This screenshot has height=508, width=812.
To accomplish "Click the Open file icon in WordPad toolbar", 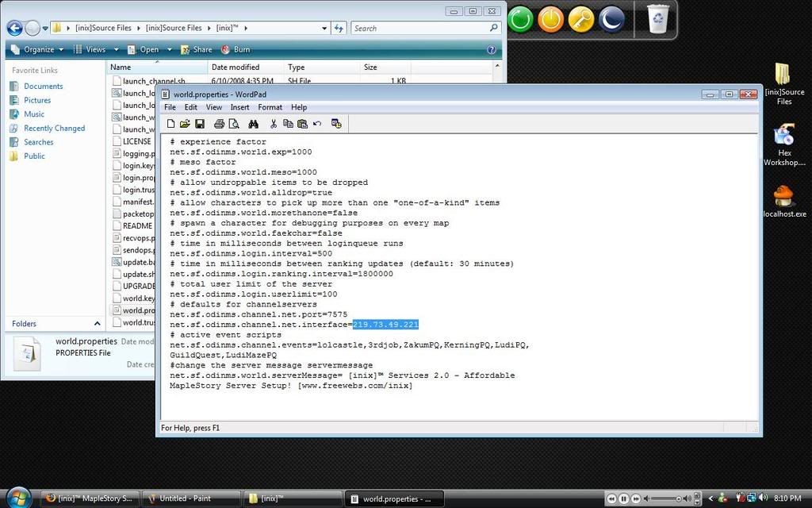I will pyautogui.click(x=185, y=123).
